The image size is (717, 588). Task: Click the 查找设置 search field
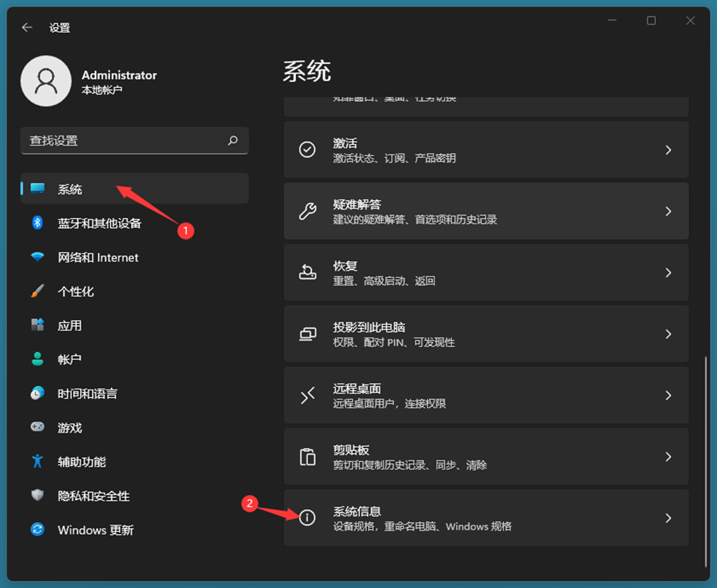point(135,141)
